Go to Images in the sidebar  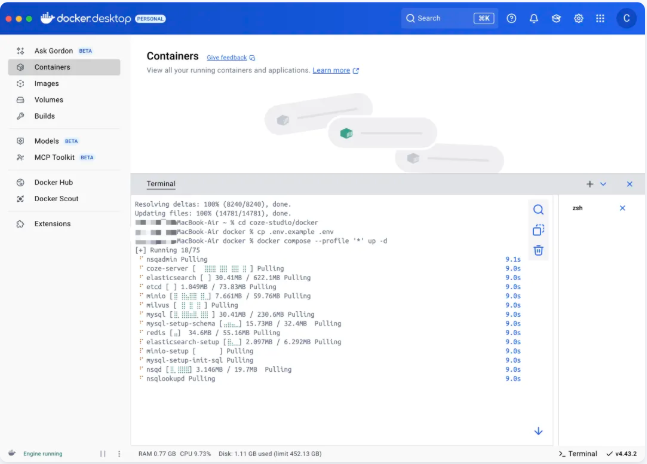coord(46,83)
